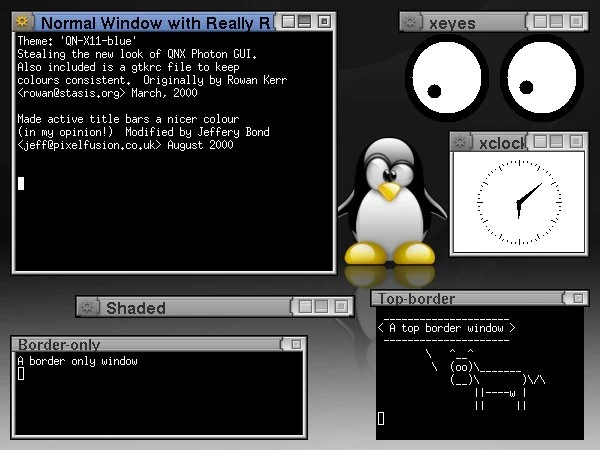Click middle title button of Shaded window

tap(321, 307)
